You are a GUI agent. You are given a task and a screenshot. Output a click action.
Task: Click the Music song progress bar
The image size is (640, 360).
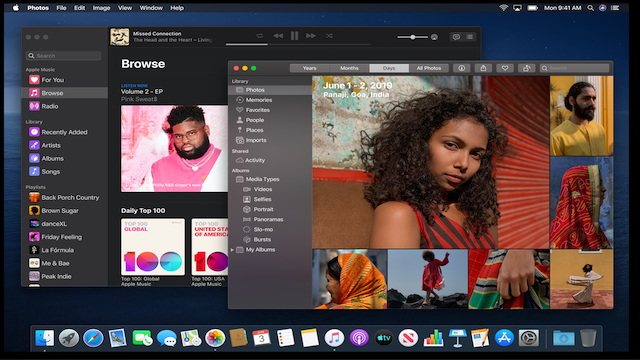298,44
